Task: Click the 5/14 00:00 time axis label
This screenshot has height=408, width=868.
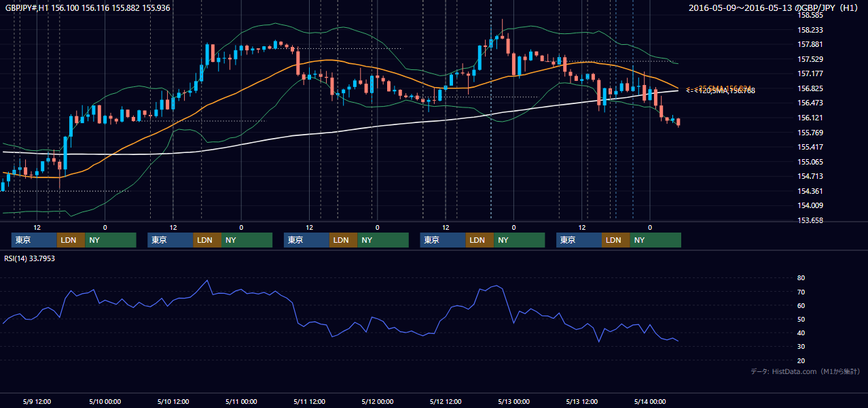Action: click(x=649, y=401)
